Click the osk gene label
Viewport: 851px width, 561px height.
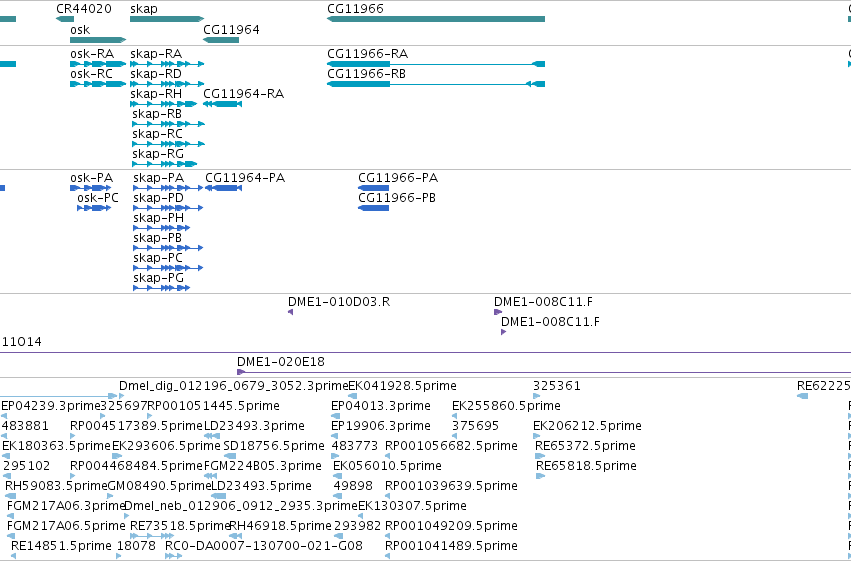coord(80,30)
